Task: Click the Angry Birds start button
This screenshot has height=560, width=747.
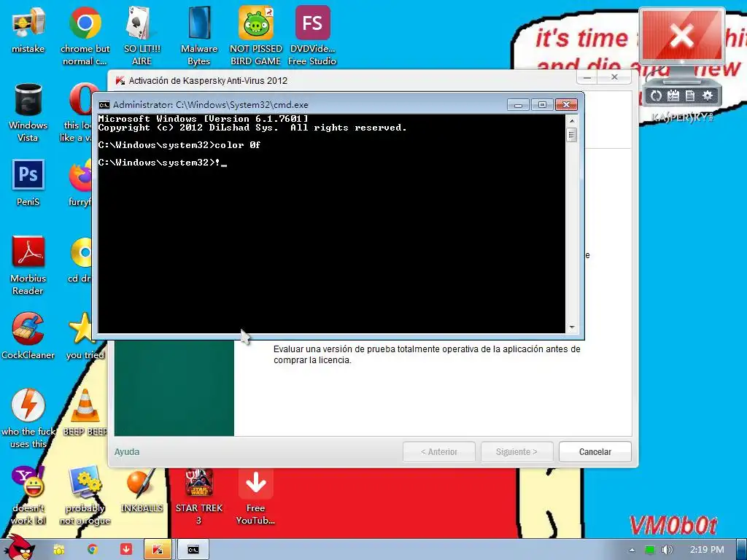Action: click(x=19, y=547)
